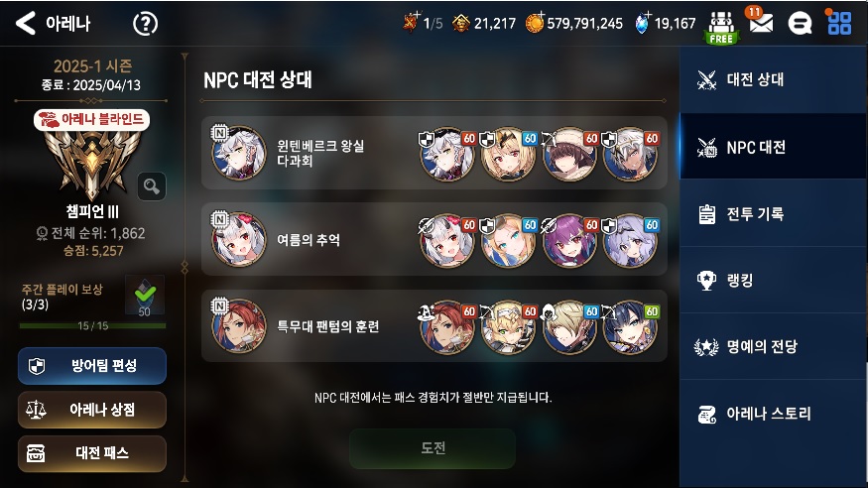Screen dimensions: 868x488
Task: Open 명예의 전당 menu
Action: (773, 346)
